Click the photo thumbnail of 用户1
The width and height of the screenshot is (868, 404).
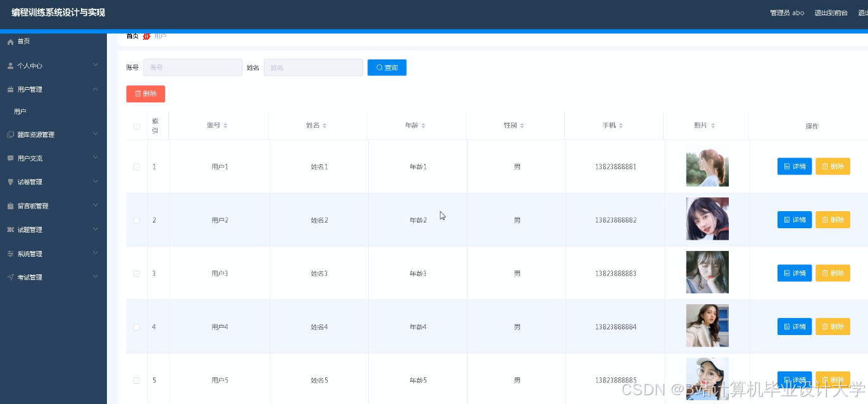707,166
